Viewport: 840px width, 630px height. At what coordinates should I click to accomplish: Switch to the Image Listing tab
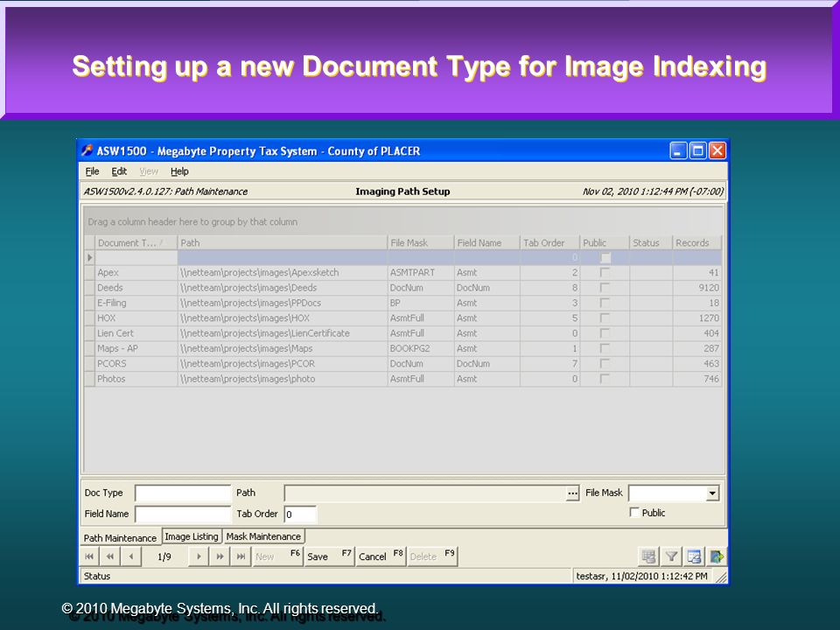[x=192, y=536]
